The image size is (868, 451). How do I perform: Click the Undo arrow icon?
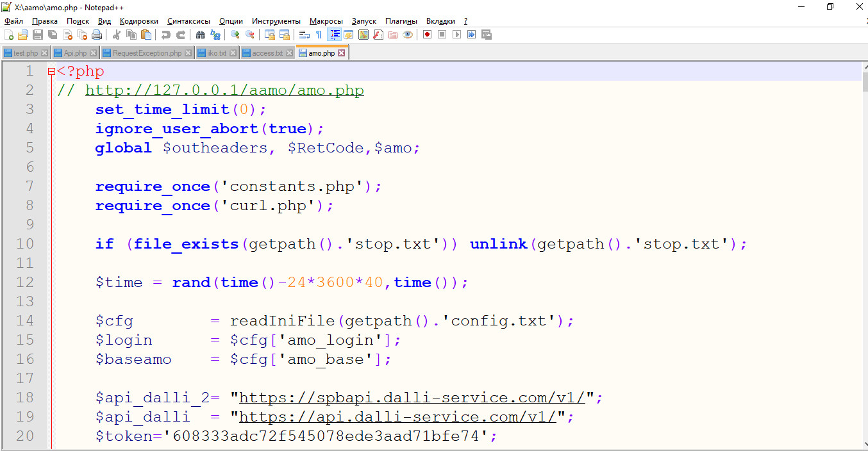tap(166, 35)
